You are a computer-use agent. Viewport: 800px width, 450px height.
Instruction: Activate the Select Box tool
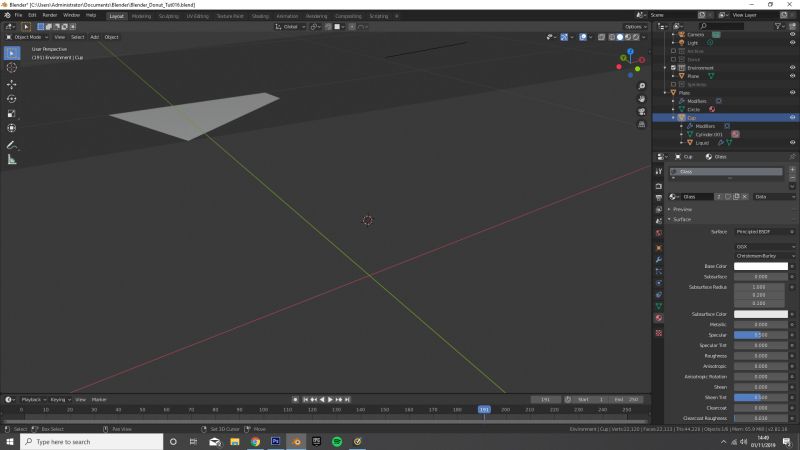coord(12,53)
